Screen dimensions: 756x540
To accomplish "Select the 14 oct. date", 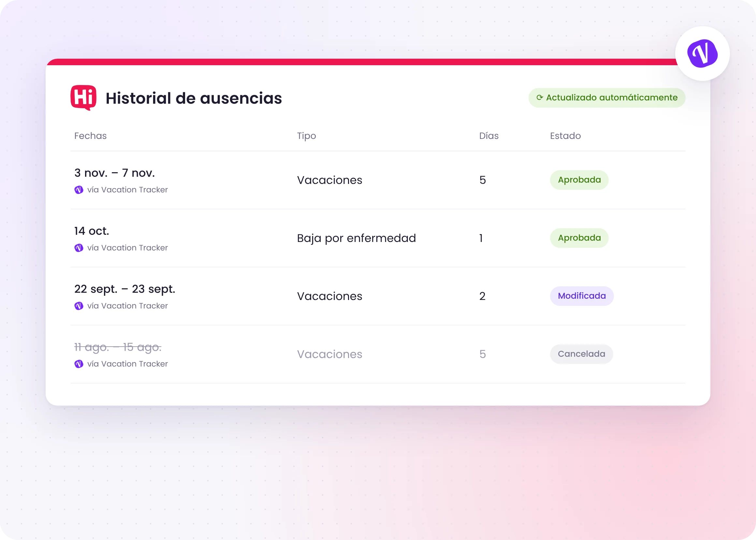I will [92, 231].
